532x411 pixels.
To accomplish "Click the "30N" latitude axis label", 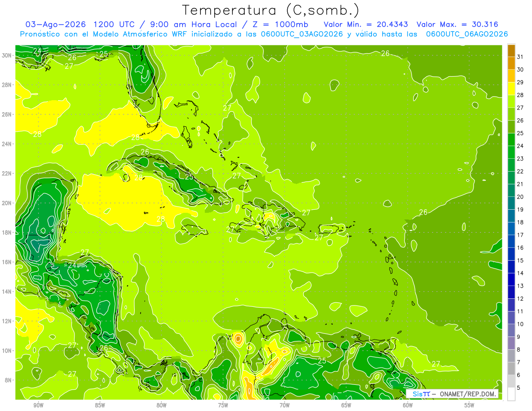I will [7, 55].
